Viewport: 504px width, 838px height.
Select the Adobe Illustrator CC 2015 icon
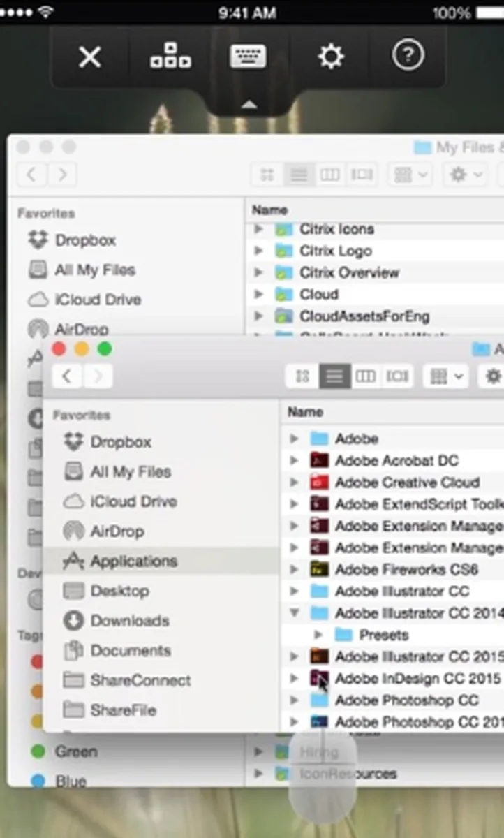(x=319, y=657)
